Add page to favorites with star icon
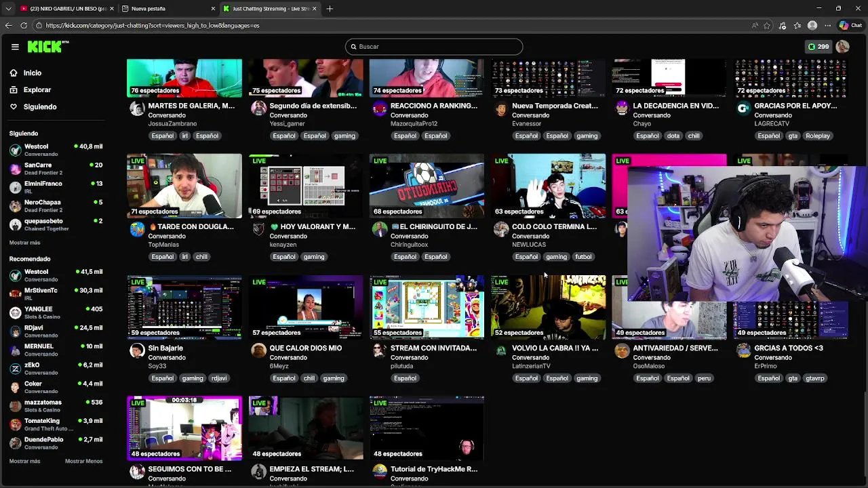Screen dimensions: 868x488 (x=767, y=26)
